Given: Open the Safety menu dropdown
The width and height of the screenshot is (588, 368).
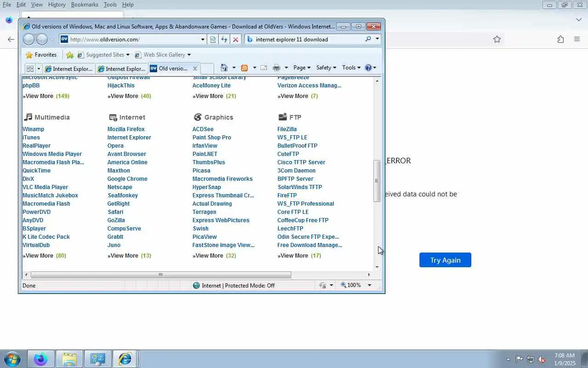Looking at the screenshot, I should pos(326,68).
